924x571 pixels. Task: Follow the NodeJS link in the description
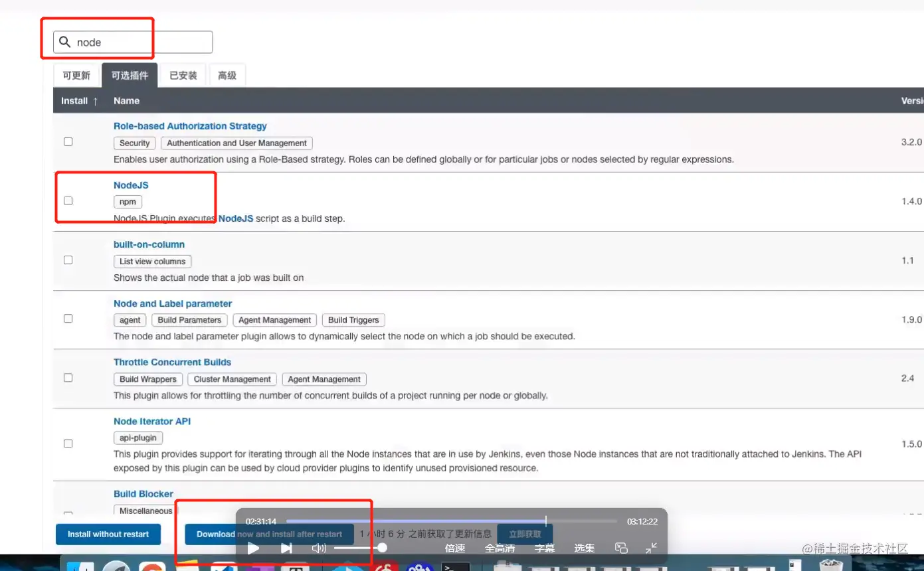point(236,218)
